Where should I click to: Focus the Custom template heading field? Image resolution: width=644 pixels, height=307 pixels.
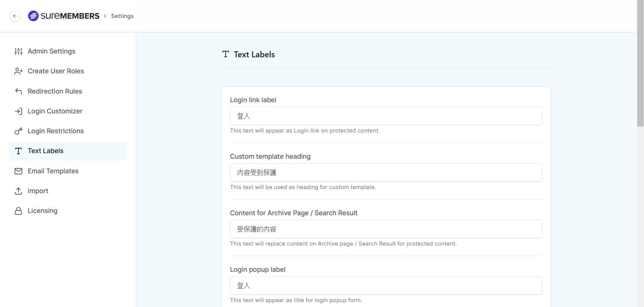click(x=386, y=173)
